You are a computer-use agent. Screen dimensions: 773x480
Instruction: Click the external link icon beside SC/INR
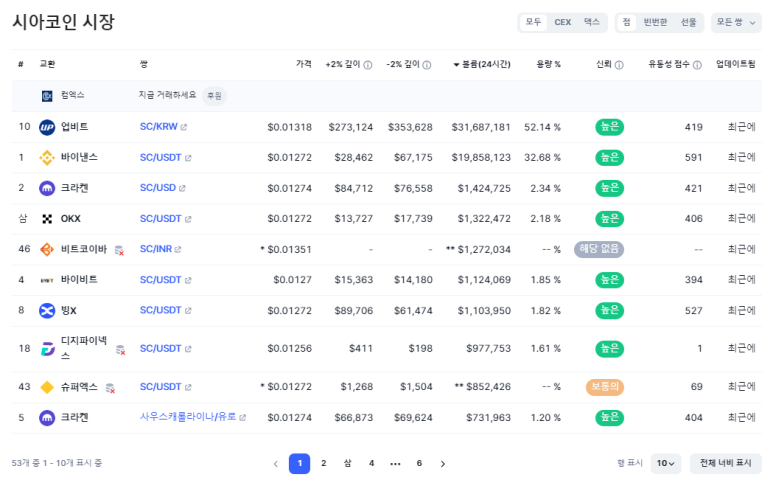(178, 249)
